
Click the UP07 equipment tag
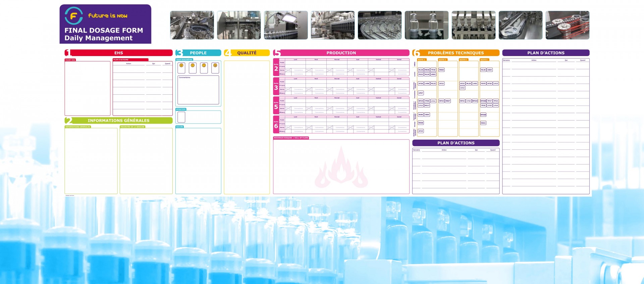click(x=421, y=93)
